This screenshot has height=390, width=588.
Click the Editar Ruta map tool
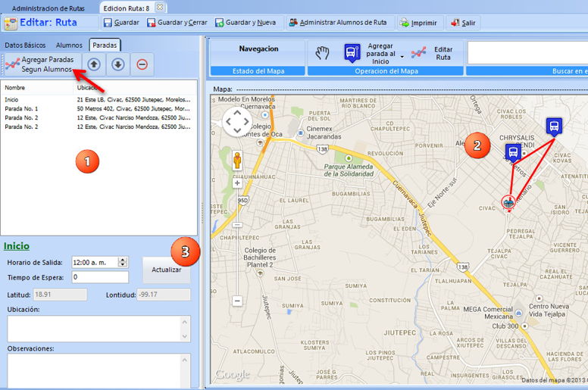pos(432,53)
